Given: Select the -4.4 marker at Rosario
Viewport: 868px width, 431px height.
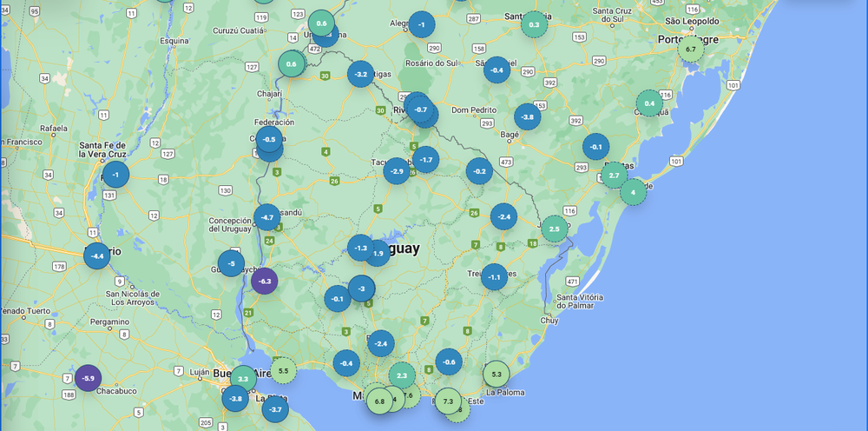Looking at the screenshot, I should [x=97, y=256].
